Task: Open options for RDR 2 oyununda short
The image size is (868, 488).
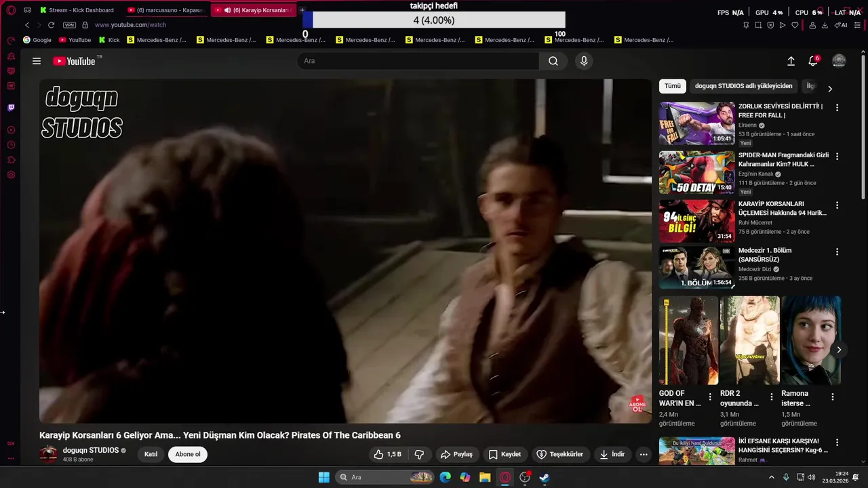Action: pos(771,397)
